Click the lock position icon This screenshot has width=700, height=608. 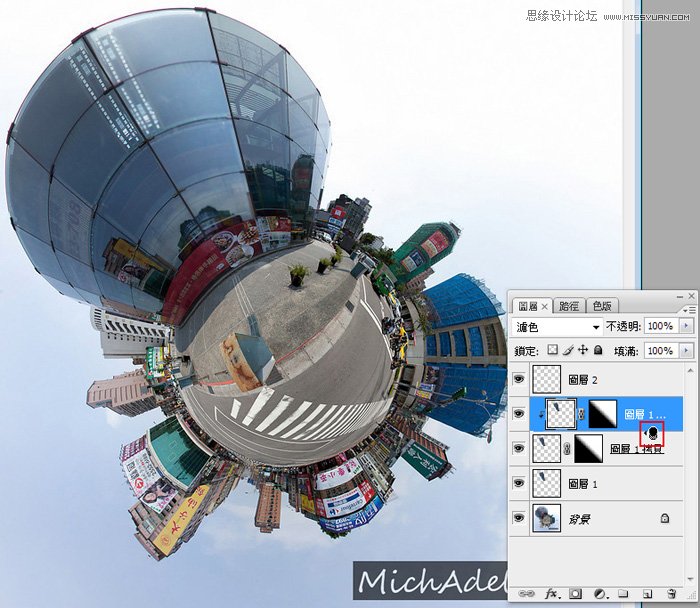(x=583, y=351)
